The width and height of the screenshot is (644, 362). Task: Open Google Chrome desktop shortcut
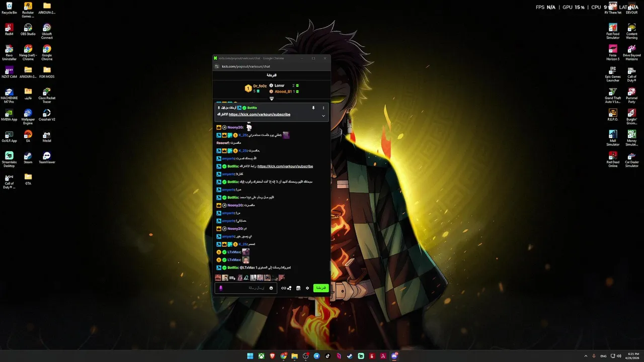[x=47, y=53]
